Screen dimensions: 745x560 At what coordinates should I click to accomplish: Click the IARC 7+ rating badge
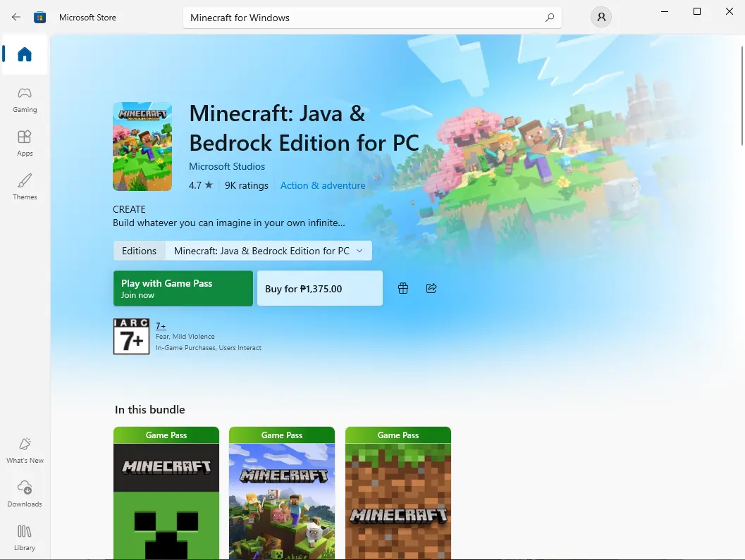click(132, 336)
